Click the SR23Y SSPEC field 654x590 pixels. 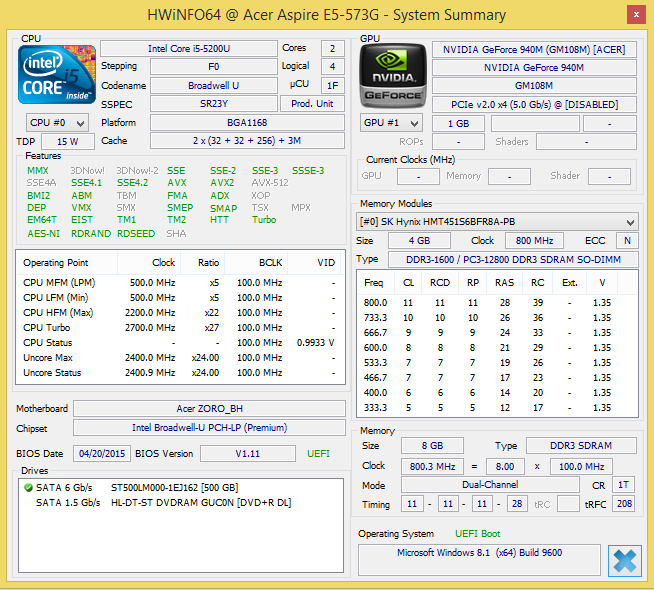coord(214,104)
